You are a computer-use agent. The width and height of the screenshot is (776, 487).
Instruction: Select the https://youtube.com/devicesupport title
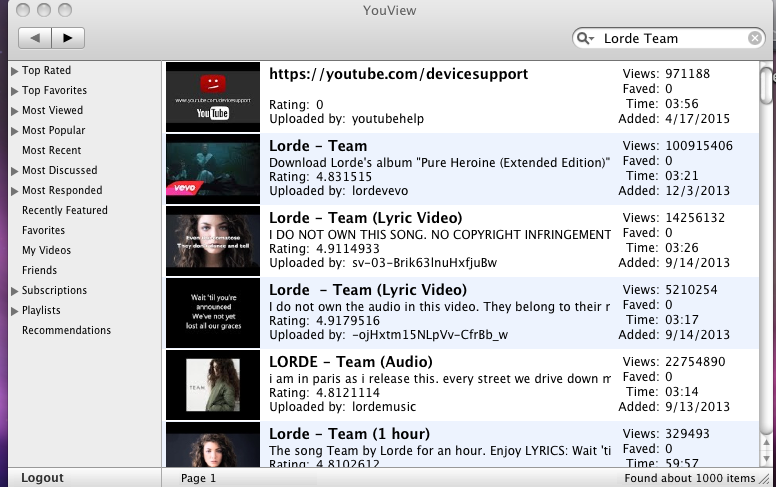click(398, 74)
